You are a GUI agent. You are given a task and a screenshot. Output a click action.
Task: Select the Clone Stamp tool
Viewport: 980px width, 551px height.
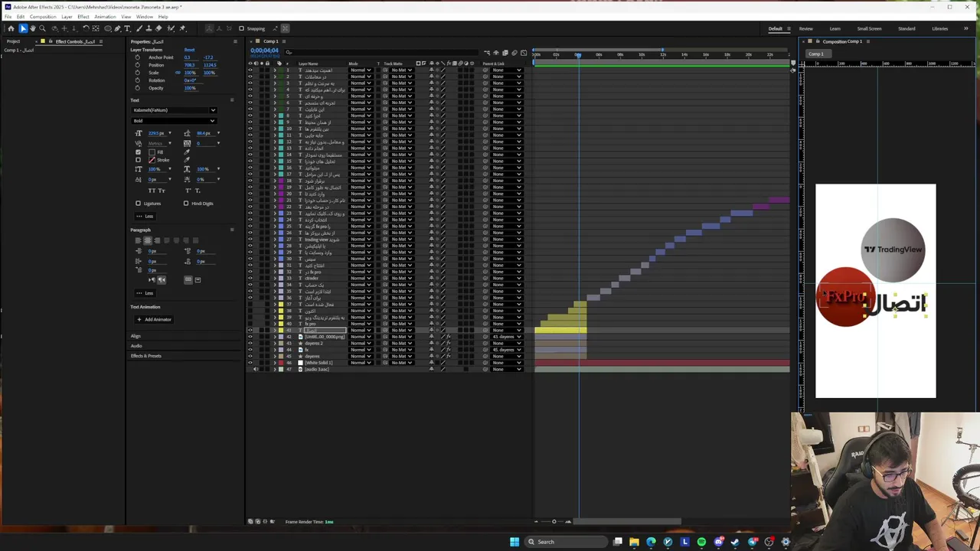pyautogui.click(x=149, y=28)
